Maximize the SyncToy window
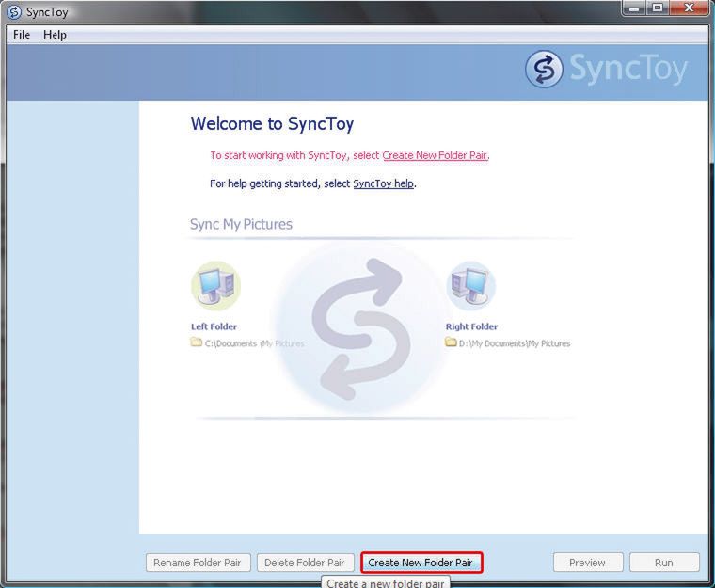 point(657,8)
